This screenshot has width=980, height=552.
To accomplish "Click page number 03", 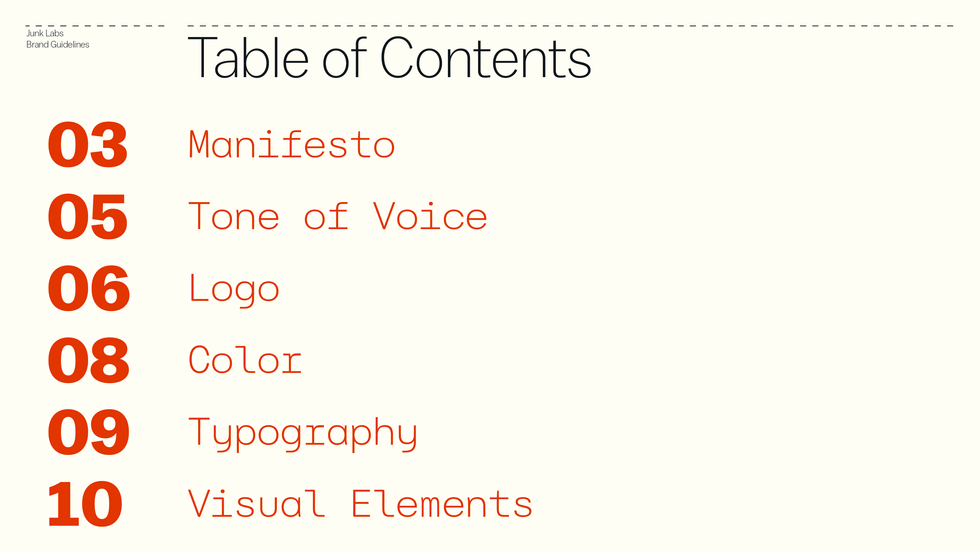I will [x=88, y=145].
